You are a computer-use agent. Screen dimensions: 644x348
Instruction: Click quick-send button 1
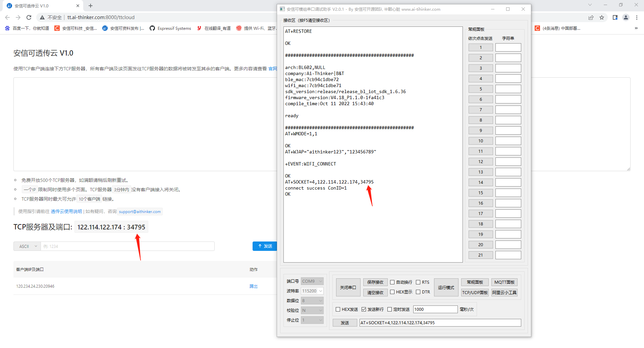481,48
